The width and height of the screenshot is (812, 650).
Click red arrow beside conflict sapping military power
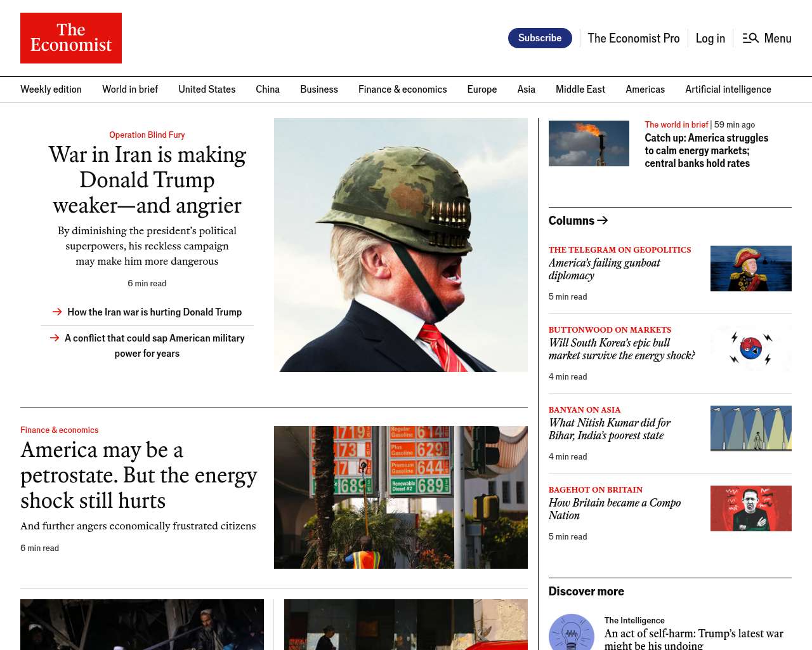55,338
